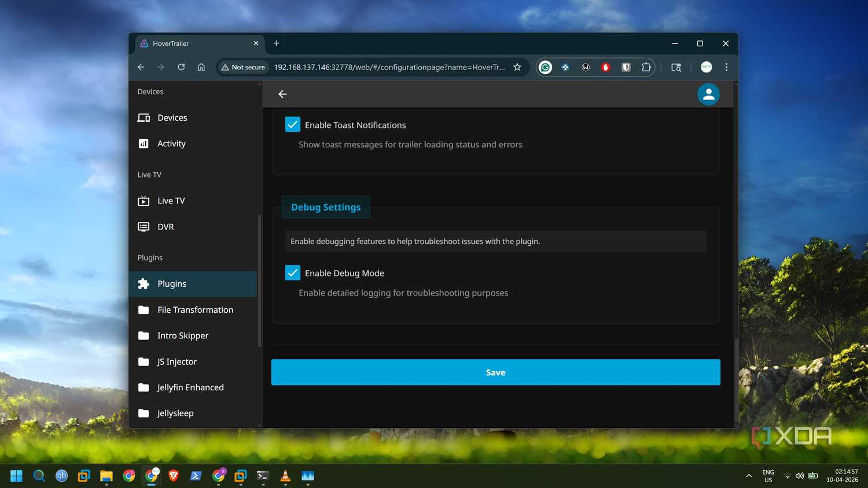Open Grammarly extension icon

pos(545,67)
